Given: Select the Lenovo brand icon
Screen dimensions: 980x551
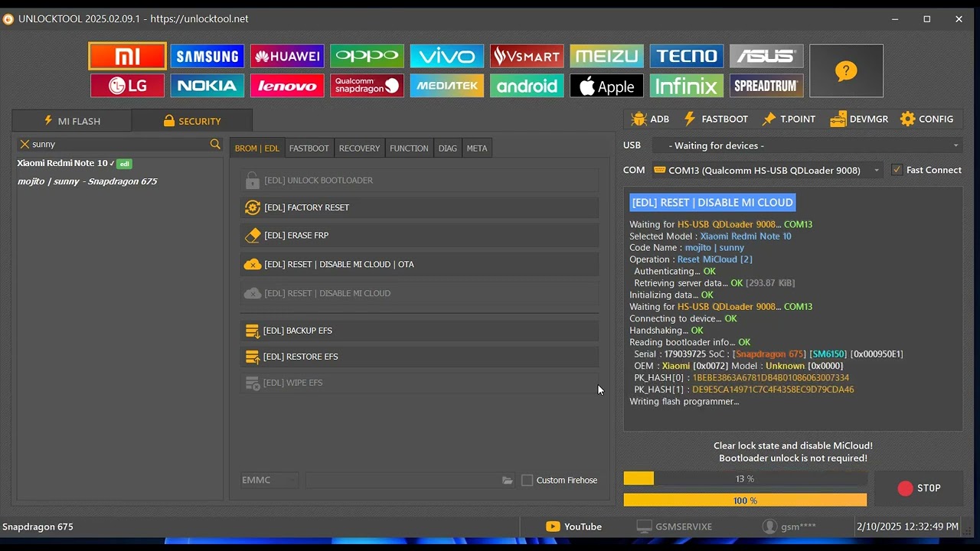Looking at the screenshot, I should tap(287, 86).
